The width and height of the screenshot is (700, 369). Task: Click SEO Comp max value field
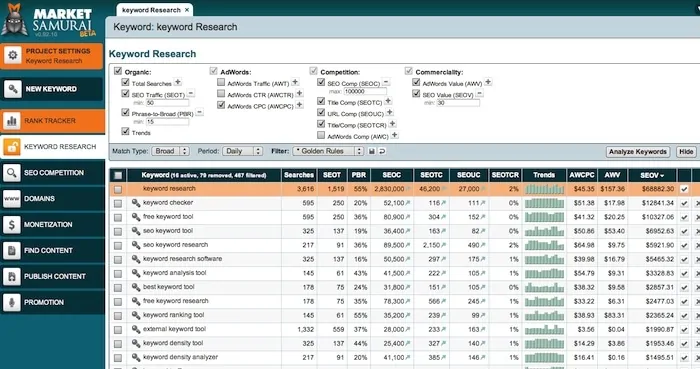365,91
